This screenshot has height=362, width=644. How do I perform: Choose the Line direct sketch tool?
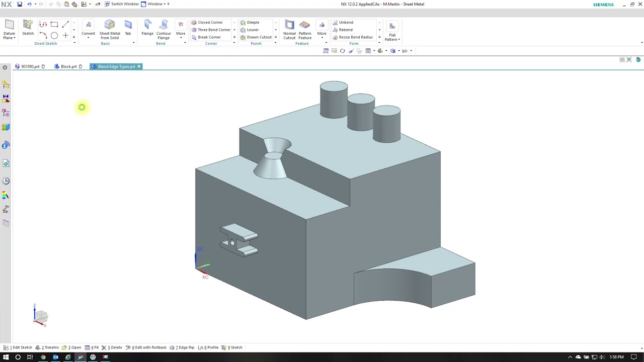click(x=65, y=24)
